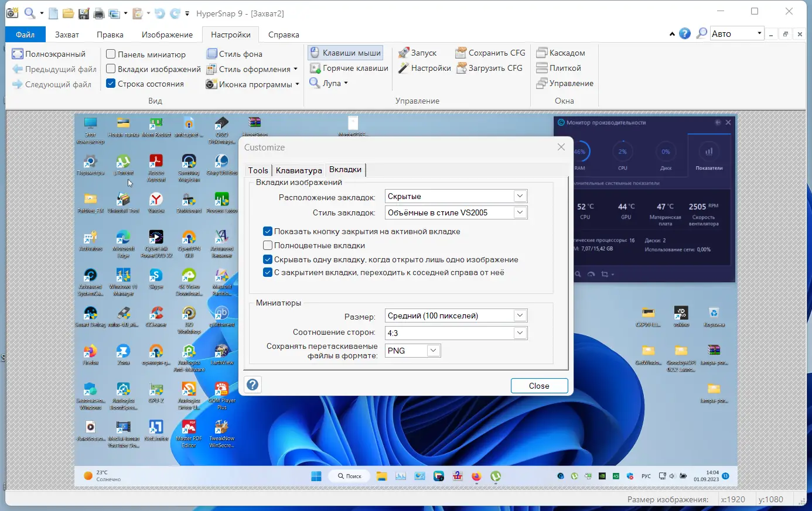812x511 pixels.
Task: Select the Вкладки tab in Customize dialog
Action: pos(345,169)
